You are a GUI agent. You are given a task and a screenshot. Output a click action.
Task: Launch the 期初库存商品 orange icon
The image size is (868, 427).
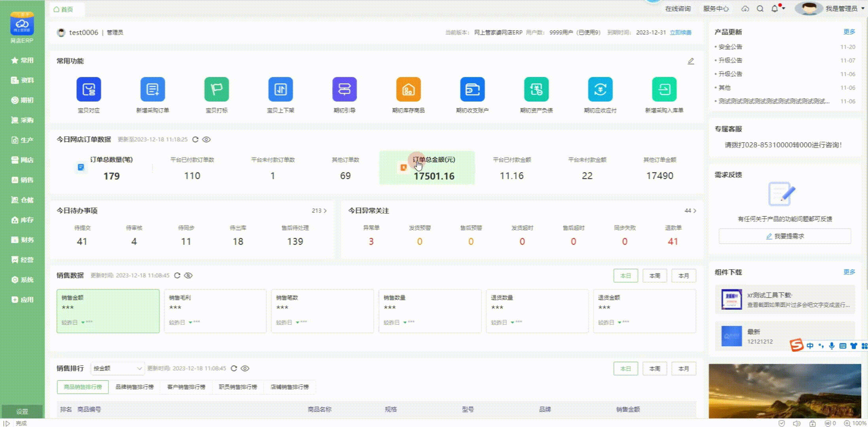pos(408,89)
